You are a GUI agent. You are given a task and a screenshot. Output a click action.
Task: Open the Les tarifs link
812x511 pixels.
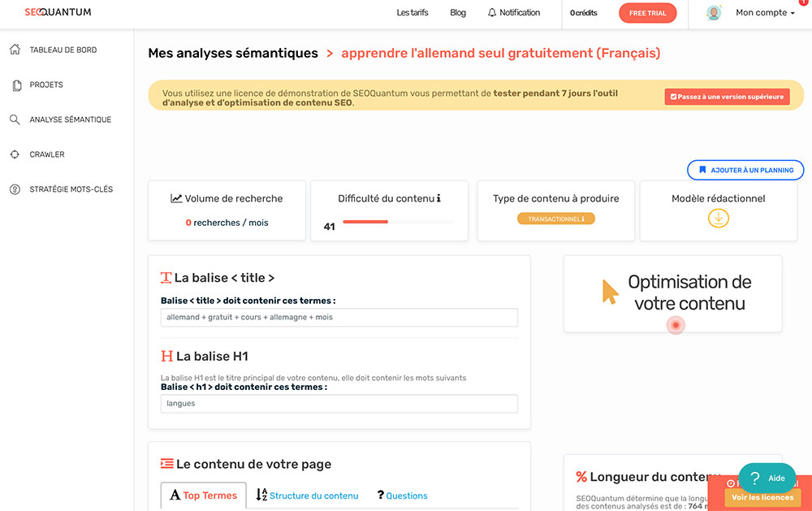coord(412,12)
